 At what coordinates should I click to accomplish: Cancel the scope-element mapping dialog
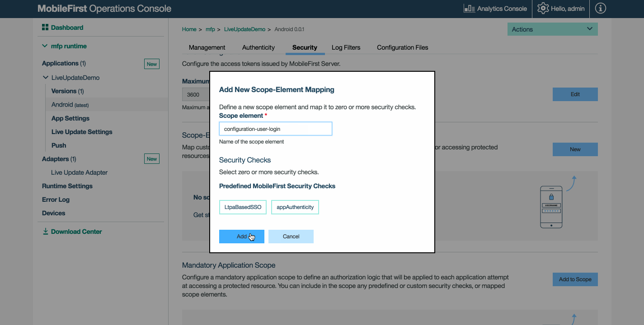point(291,237)
